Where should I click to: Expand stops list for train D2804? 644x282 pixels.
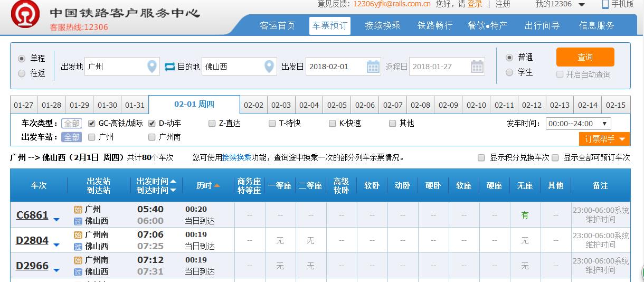click(x=56, y=245)
